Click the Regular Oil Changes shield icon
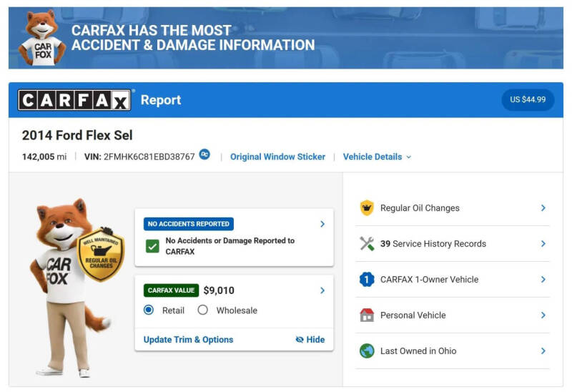Image resolution: width=572 pixels, height=392 pixels. tap(367, 208)
